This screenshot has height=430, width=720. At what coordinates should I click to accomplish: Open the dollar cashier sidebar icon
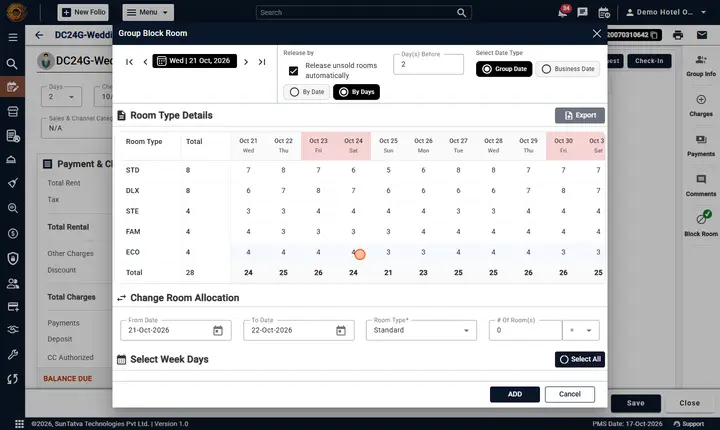(x=13, y=234)
